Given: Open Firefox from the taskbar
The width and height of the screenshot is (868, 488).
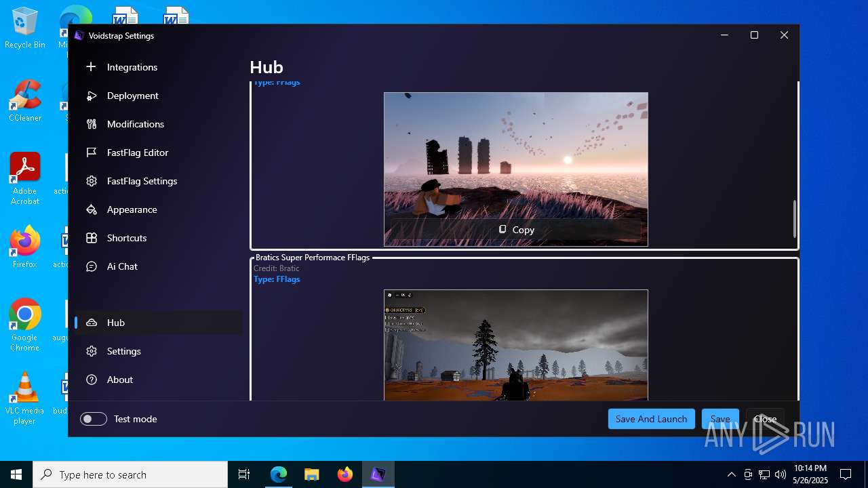Looking at the screenshot, I should (345, 474).
